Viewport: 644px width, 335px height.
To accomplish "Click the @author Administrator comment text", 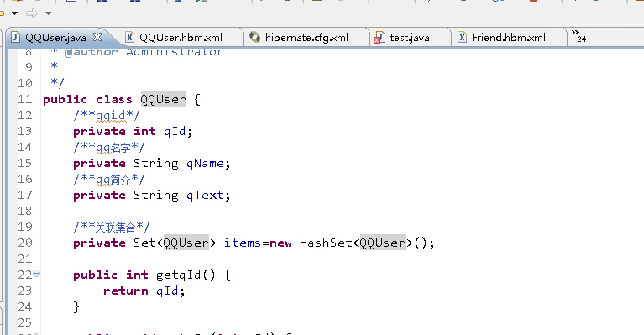I will click(x=144, y=52).
